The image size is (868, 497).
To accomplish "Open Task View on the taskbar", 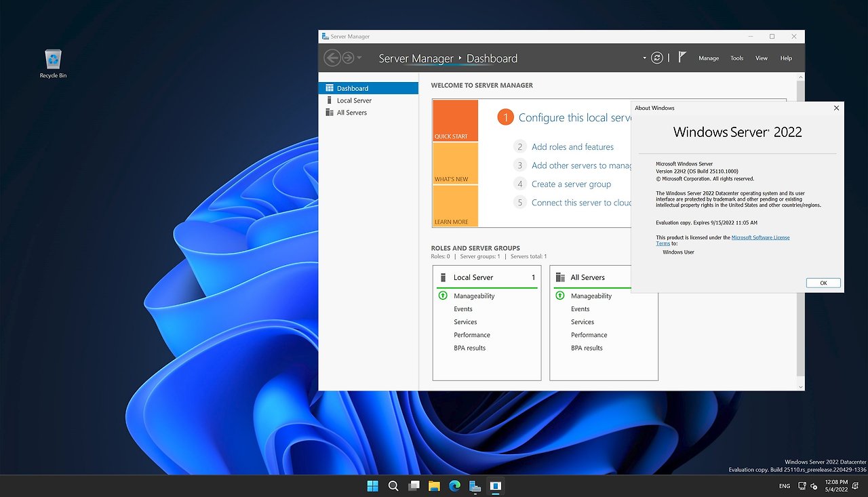I will (x=414, y=485).
